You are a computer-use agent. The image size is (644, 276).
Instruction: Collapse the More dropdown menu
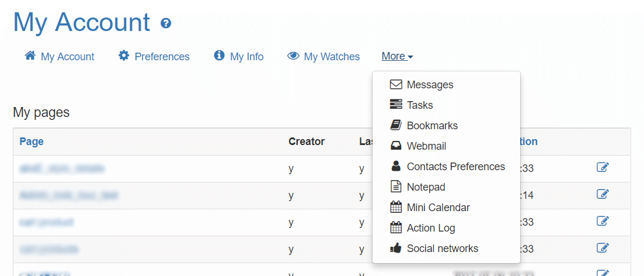pos(397,57)
